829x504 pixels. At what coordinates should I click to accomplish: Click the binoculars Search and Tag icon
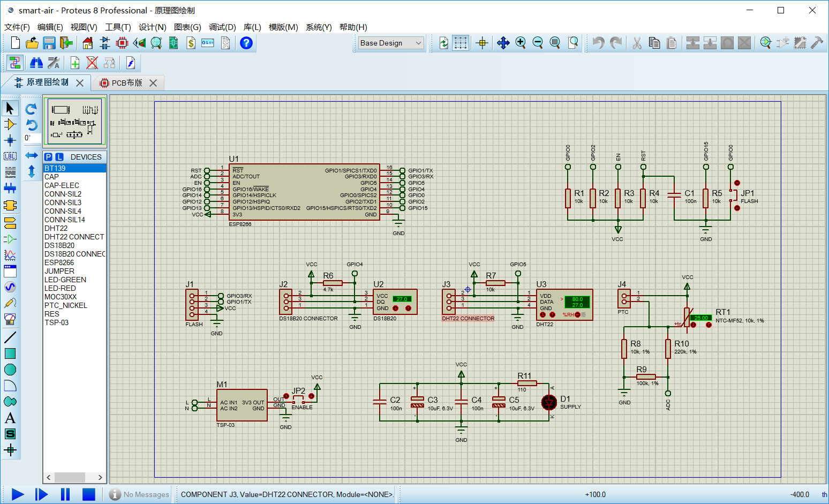click(x=36, y=63)
